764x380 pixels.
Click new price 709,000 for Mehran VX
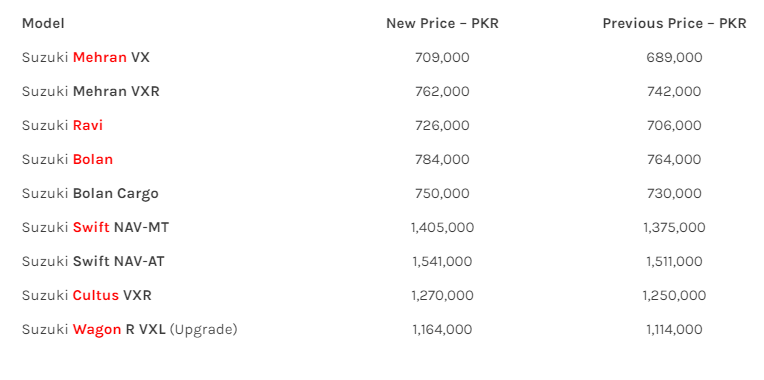point(442,57)
